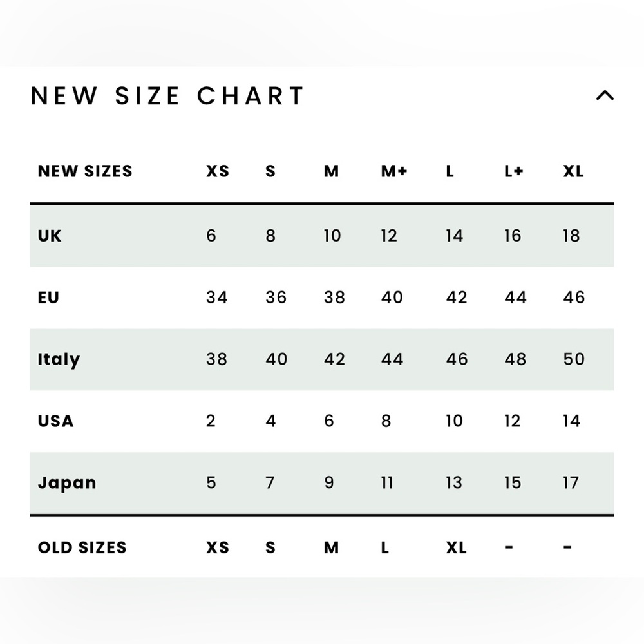
Task: Collapse the New Size Chart section chevron
Action: tap(605, 96)
